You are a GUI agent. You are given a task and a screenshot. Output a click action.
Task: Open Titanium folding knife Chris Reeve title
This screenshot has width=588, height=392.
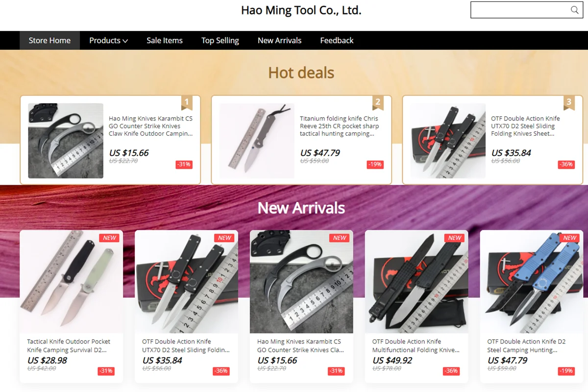click(339, 126)
